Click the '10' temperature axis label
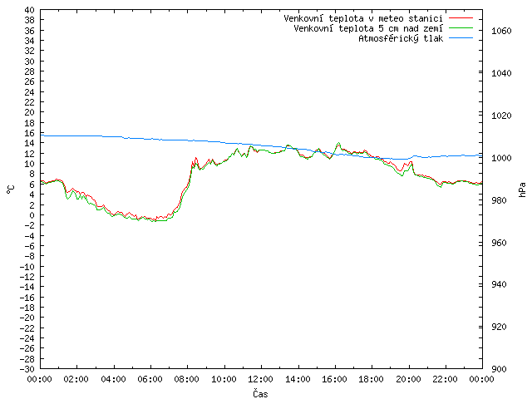Image resolution: width=532 pixels, height=399 pixels. (30, 164)
